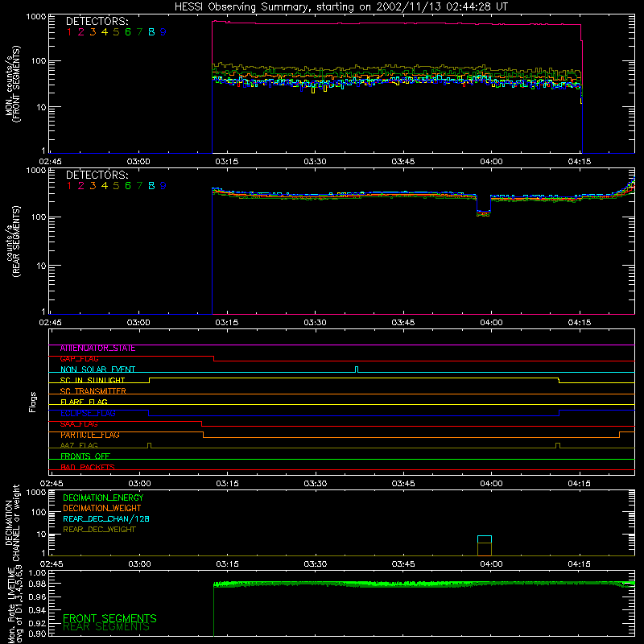Click the SAA_FLAG drop step near 03:11
This screenshot has height=644, width=644.
(x=202, y=424)
